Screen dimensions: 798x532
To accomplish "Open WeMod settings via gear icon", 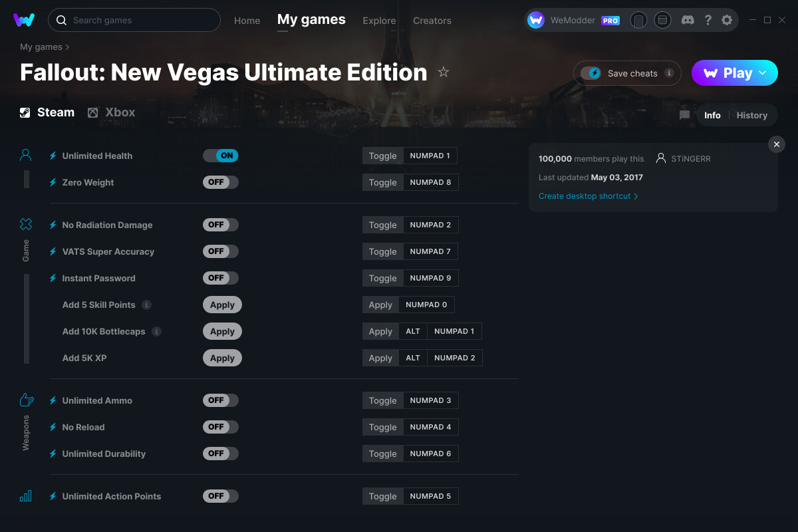I will (x=727, y=20).
